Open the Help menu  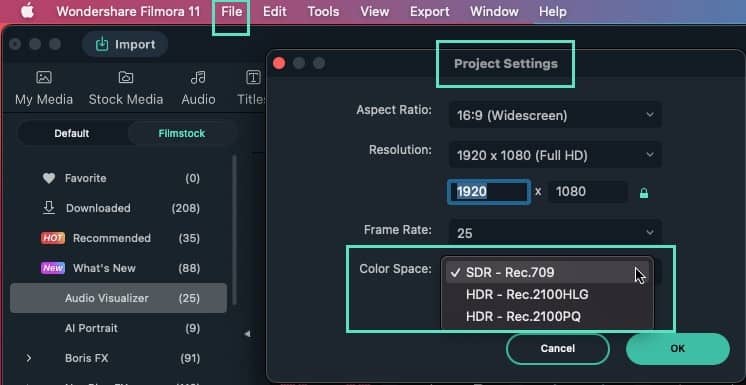[x=552, y=11]
